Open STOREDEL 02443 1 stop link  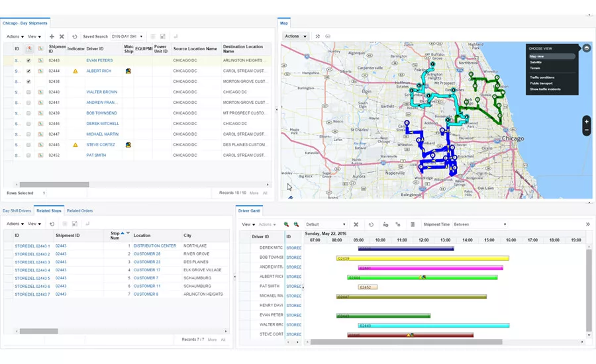click(32, 246)
